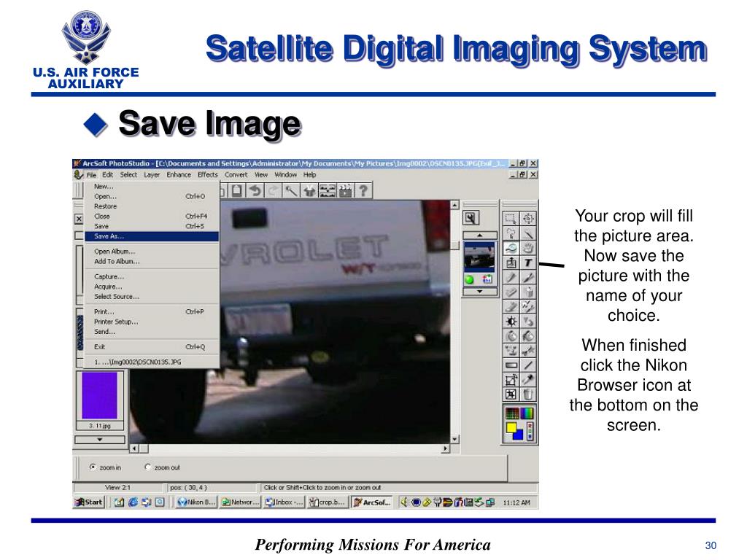Click the 11:12 AM taskbar clock
747x560 pixels.
tap(516, 502)
